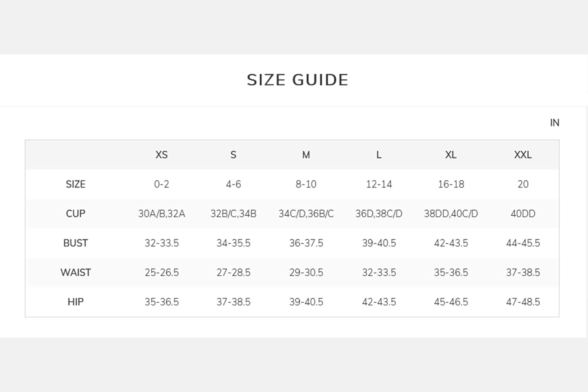The width and height of the screenshot is (588, 392).
Task: Click the 47-48.5 hip measurement cell
Action: pyautogui.click(x=523, y=302)
